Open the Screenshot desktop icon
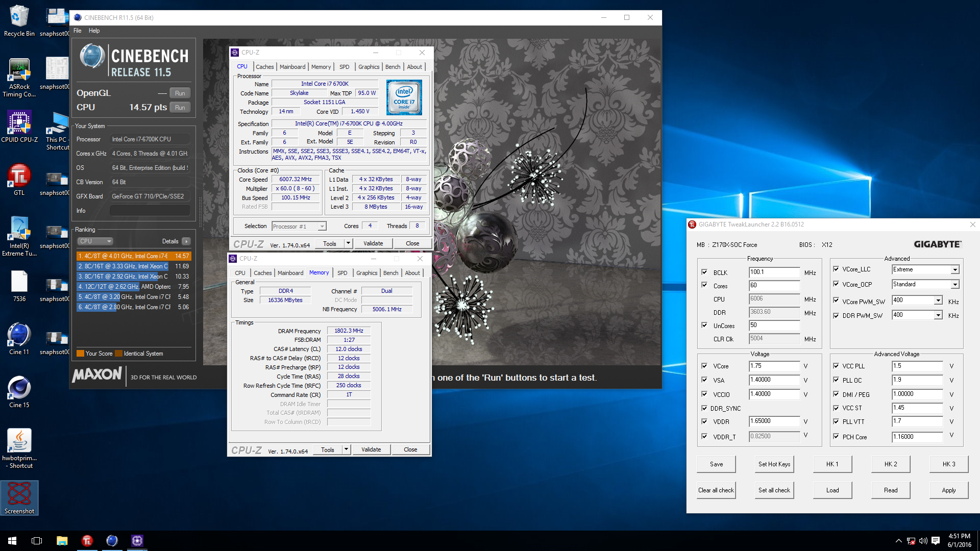Image resolution: width=980 pixels, height=551 pixels. pos(19,498)
